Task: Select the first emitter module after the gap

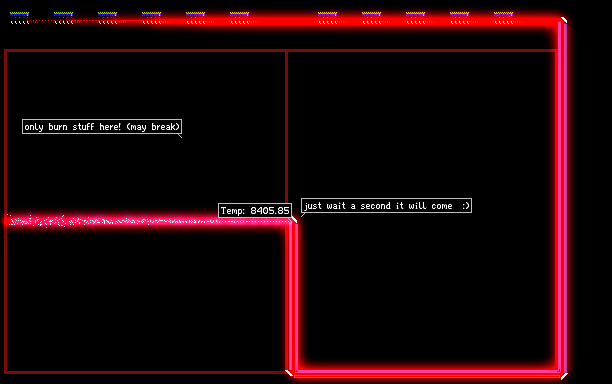Action: point(327,18)
